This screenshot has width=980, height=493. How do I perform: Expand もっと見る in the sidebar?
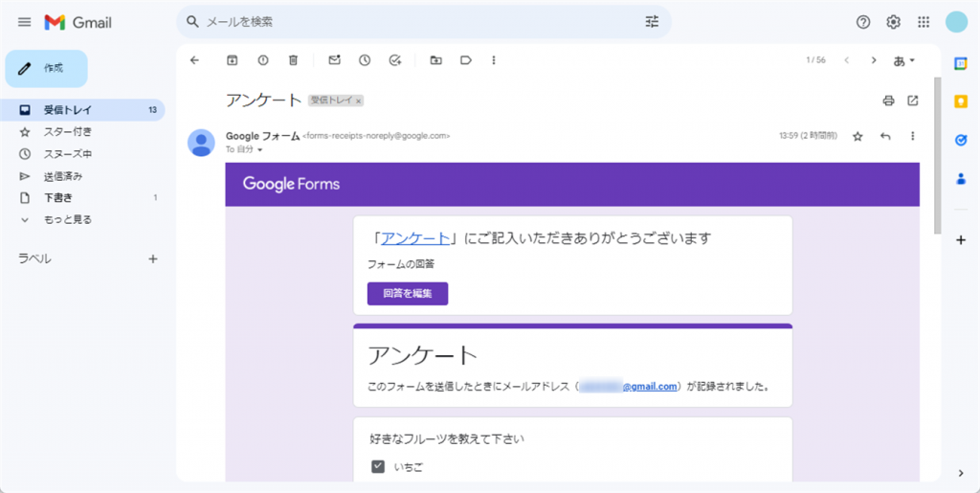coord(67,219)
